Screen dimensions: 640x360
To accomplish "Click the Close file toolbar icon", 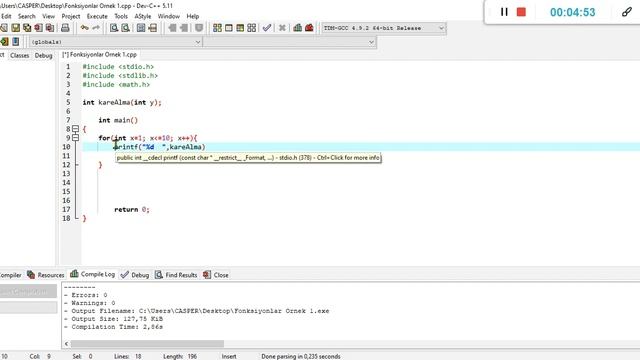I will [38, 28].
